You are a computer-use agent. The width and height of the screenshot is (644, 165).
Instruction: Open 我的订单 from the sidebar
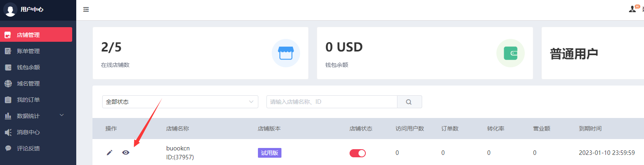pos(28,100)
